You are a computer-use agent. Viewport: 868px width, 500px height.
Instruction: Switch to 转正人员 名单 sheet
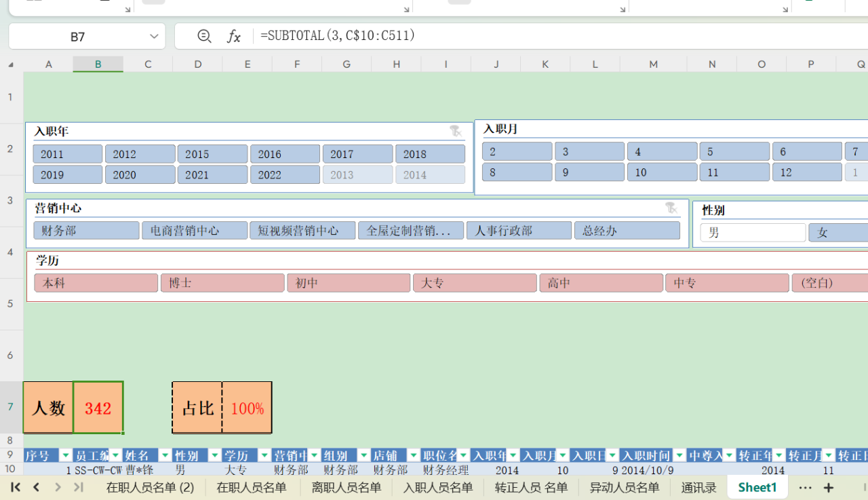531,487
